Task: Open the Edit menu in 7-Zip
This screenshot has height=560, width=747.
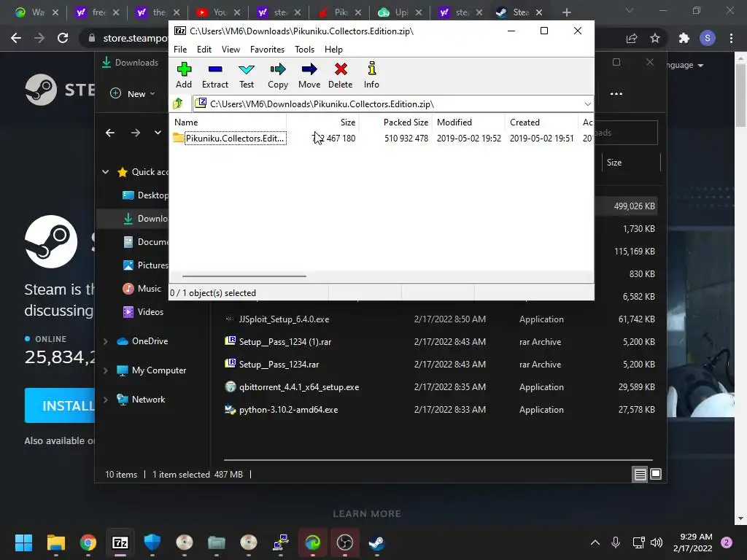Action: [x=204, y=50]
